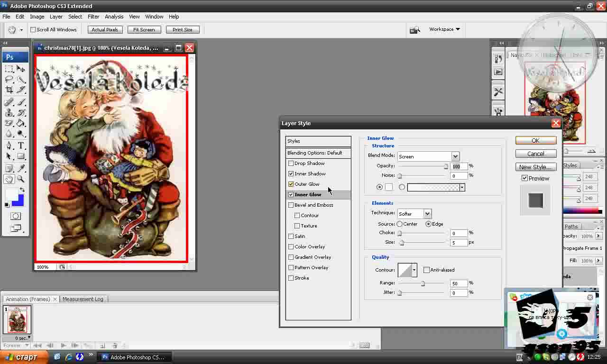This screenshot has height=364, width=607.
Task: Select the Rectangle shape tool
Action: pyautogui.click(x=21, y=156)
